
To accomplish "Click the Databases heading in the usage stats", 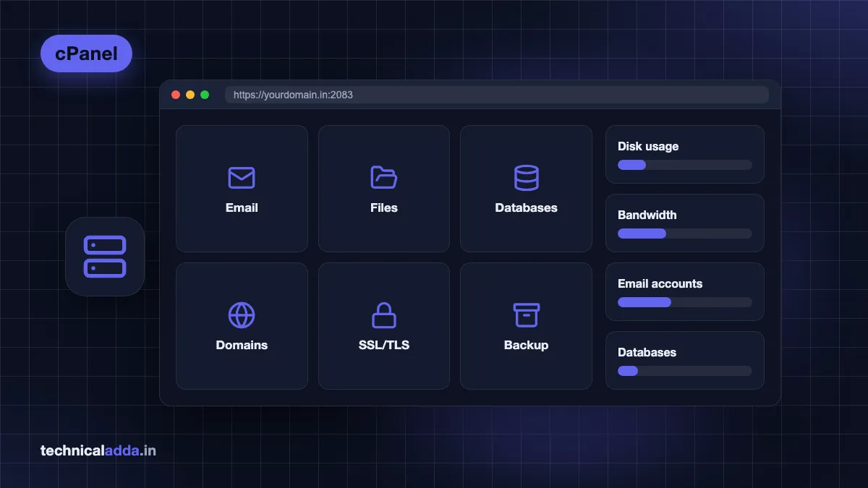I will [x=647, y=352].
